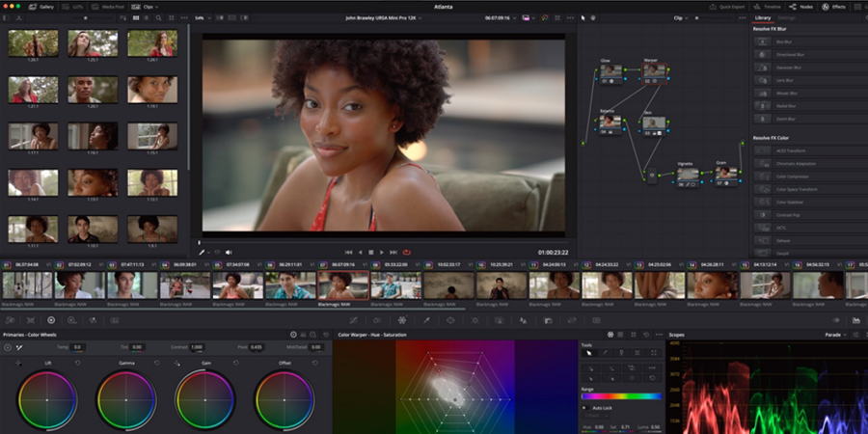
Task: Select the Color Space Transform effect
Action: click(x=810, y=189)
